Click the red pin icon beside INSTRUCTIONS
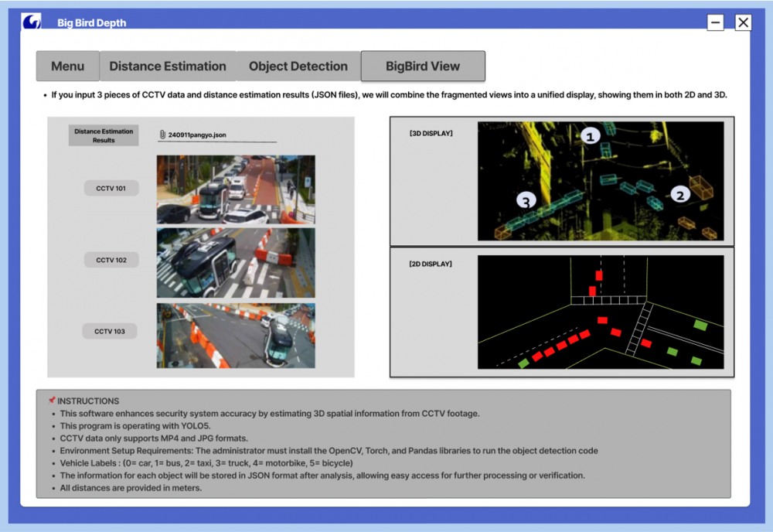 52,401
